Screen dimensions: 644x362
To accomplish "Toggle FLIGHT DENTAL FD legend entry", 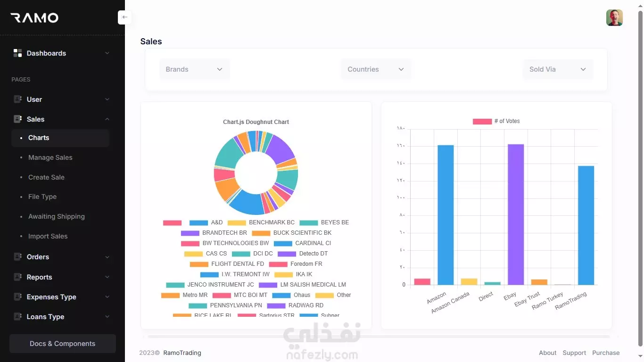I will [x=227, y=264].
